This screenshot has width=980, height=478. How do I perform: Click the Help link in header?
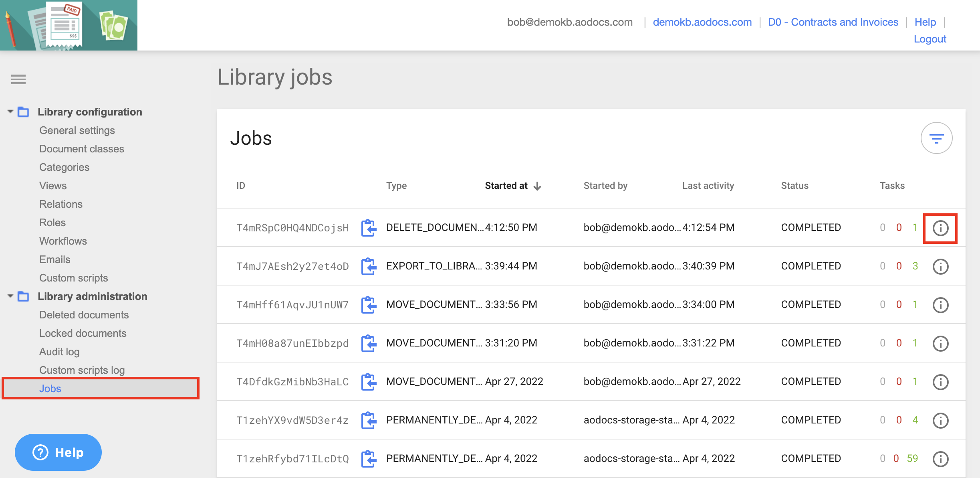[925, 22]
